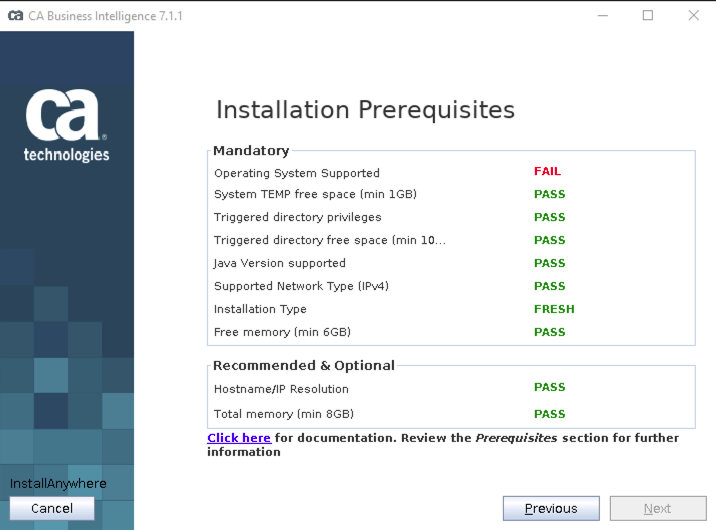Open the 'Click here' documentation link
The height and width of the screenshot is (530, 716).
click(x=239, y=438)
